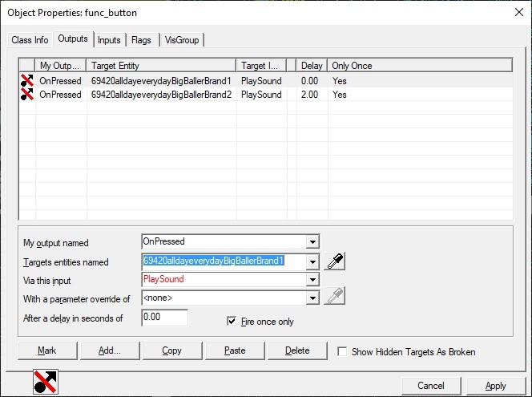Click broken output icon in second OnPressed row
The image size is (532, 397).
(26, 95)
